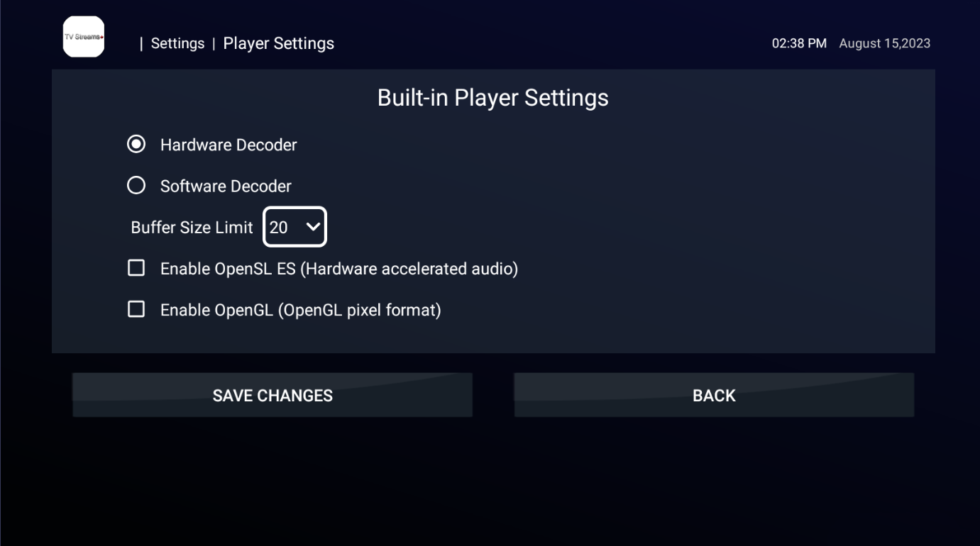The image size is (980, 546).
Task: Go back using the BACK button
Action: pyautogui.click(x=714, y=395)
